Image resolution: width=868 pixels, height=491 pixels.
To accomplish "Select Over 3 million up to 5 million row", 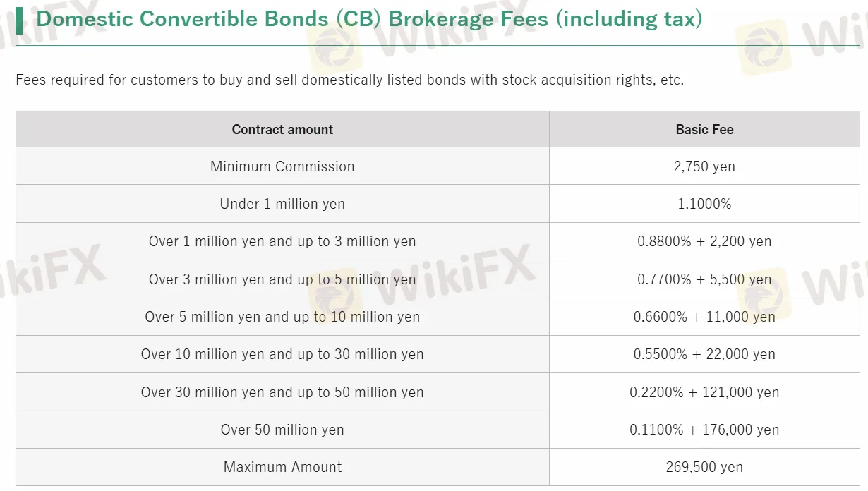I will click(282, 279).
